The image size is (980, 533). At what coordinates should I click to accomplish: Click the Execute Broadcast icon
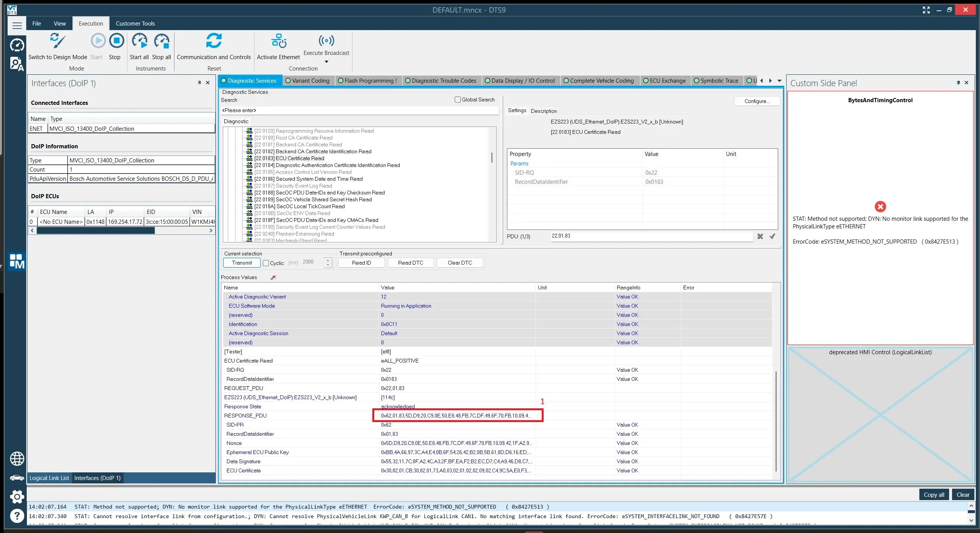(326, 40)
